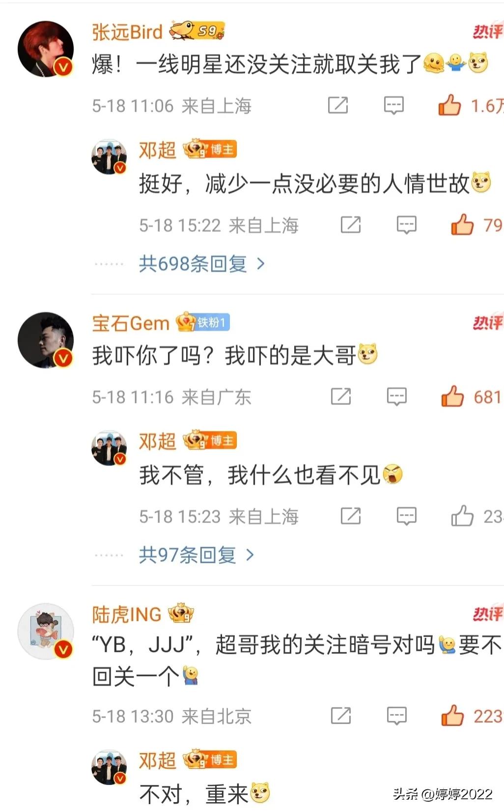Open the 宝石Gem username link
Viewport: 504px width, 812px height.
131,323
